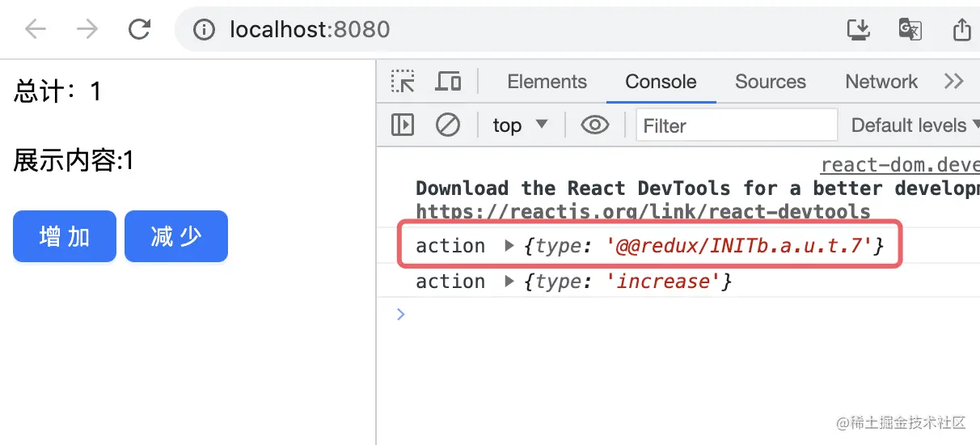Toggle the console sidebar panel
This screenshot has width=980, height=445.
point(403,125)
